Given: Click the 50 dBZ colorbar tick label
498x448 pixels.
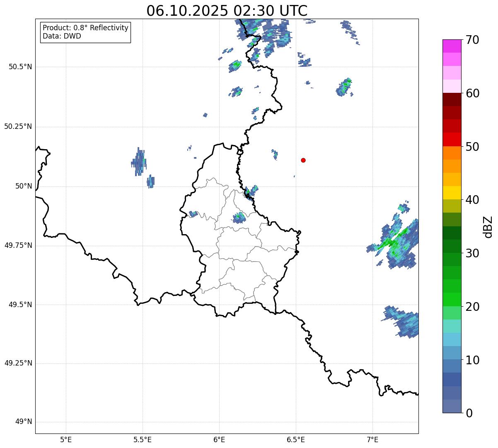Looking at the screenshot, I should pyautogui.click(x=472, y=147).
